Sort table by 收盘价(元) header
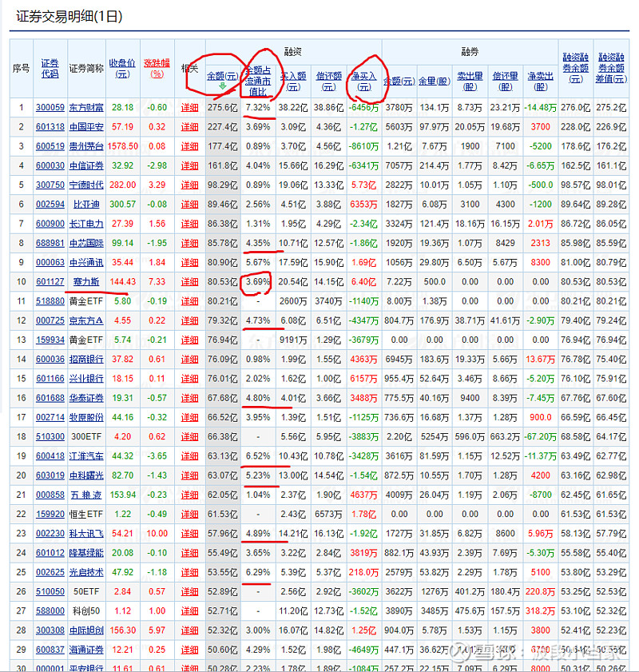Screen dimensions: 639x672 122,68
